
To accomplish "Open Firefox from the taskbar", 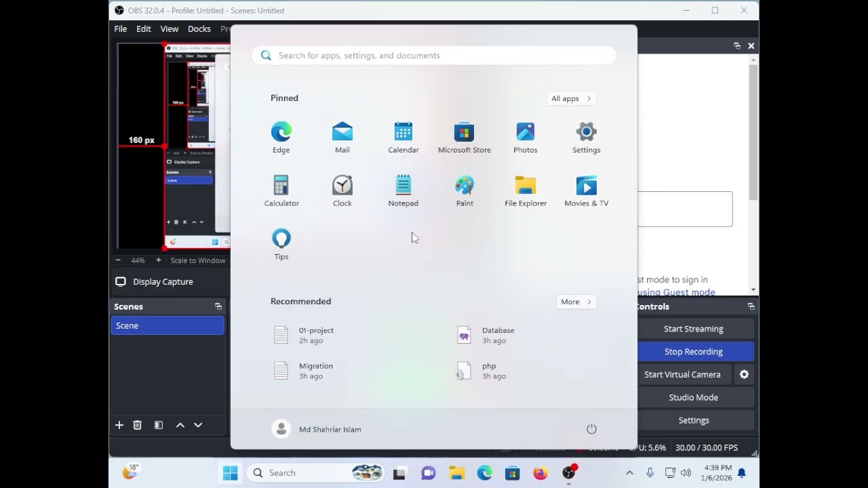I will coord(540,473).
